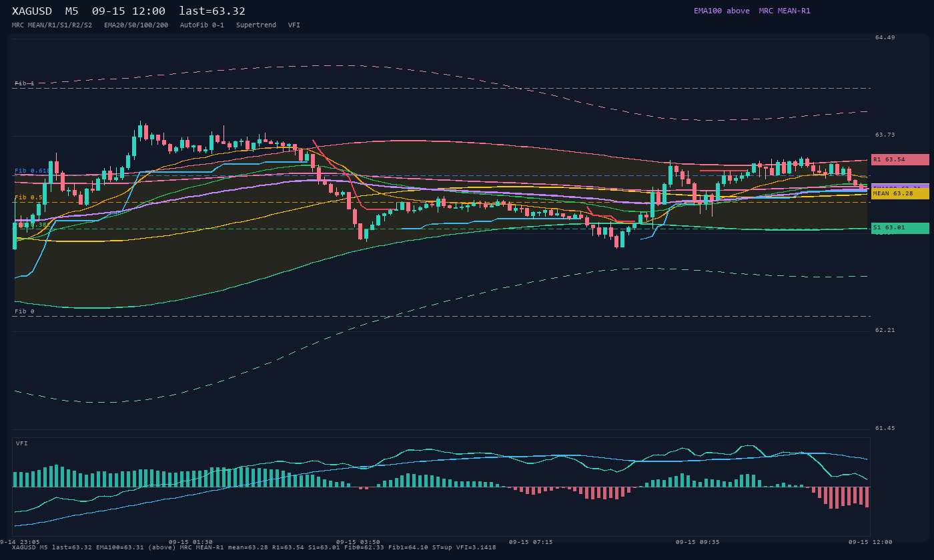Click the 61.45 price axis label
The height and width of the screenshot is (560, 934).
pos(885,428)
